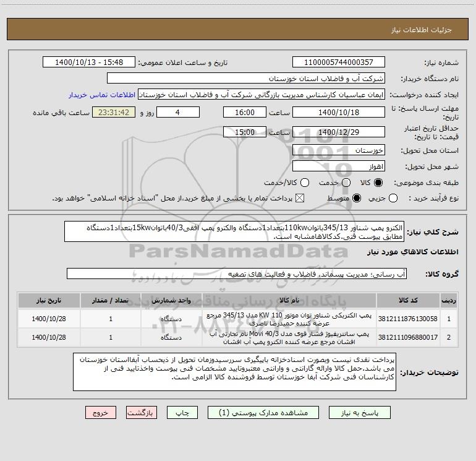The width and height of the screenshot is (476, 461).
Task: Click the remaining days field showing 4
Action: [178, 112]
